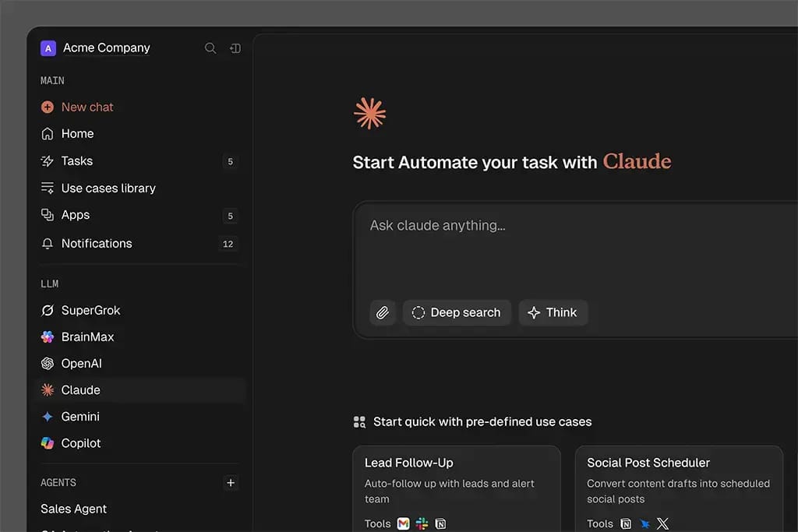Click the Home house icon
This screenshot has height=532, width=798.
pyautogui.click(x=48, y=134)
